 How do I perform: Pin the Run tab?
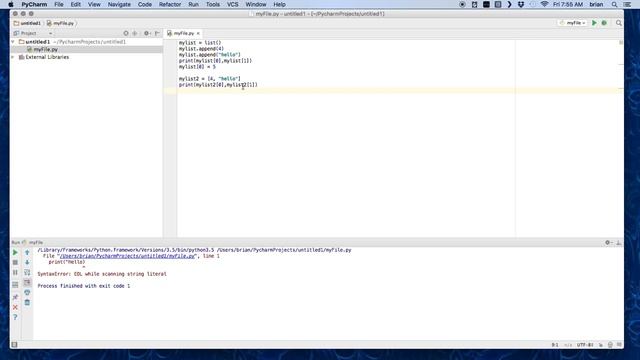[15, 297]
